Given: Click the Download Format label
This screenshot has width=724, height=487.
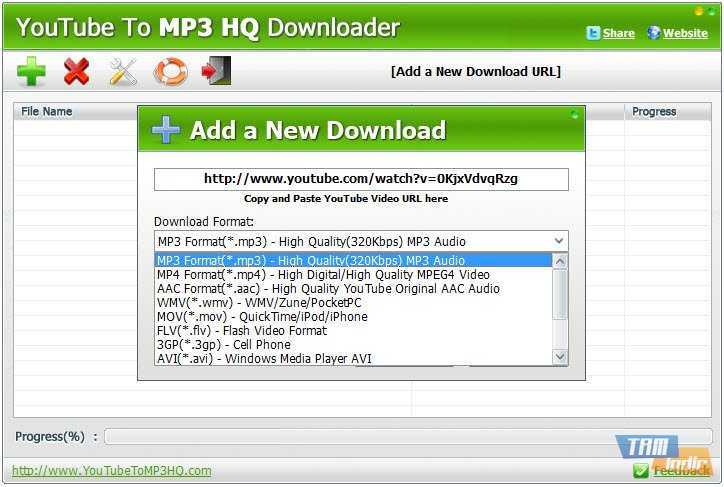Looking at the screenshot, I should point(204,222).
